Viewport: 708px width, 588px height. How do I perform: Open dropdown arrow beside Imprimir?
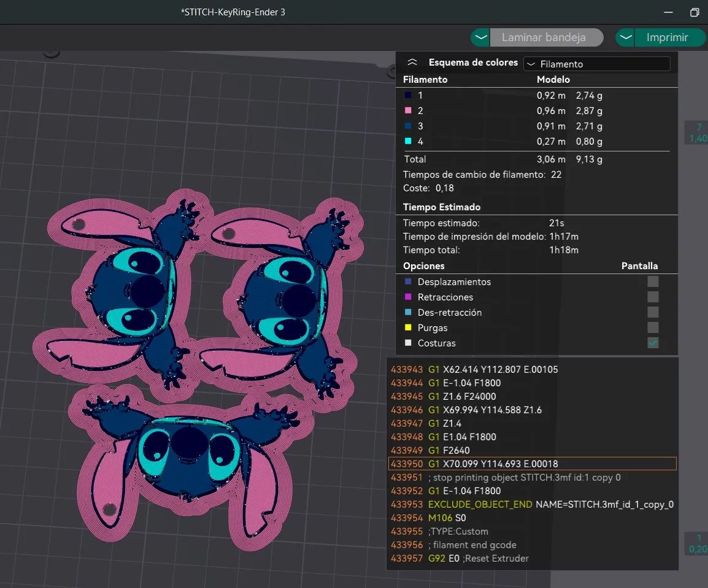pos(625,37)
